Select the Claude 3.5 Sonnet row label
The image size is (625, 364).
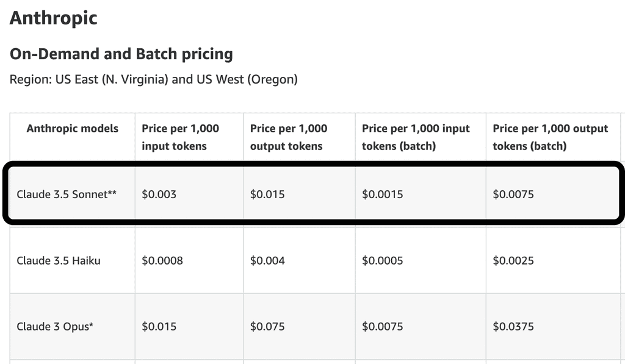[x=67, y=194]
